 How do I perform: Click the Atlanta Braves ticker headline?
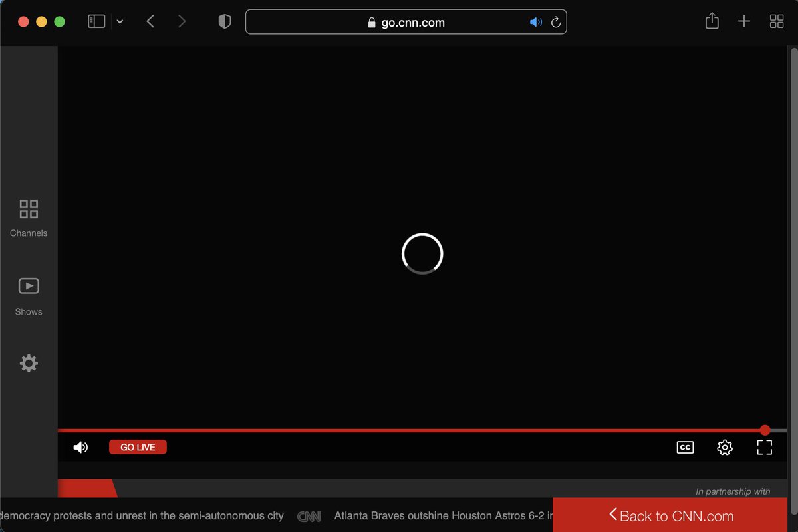point(443,515)
